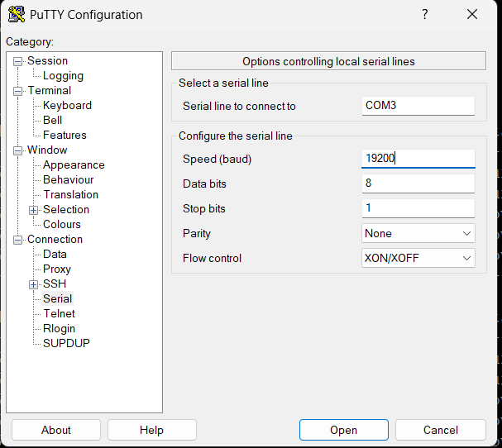This screenshot has height=448, width=502.
Task: Click Open to start the session
Action: coord(344,430)
